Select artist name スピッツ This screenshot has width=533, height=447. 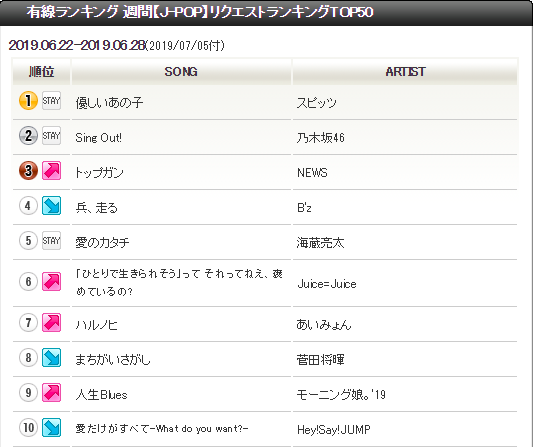coord(316,103)
